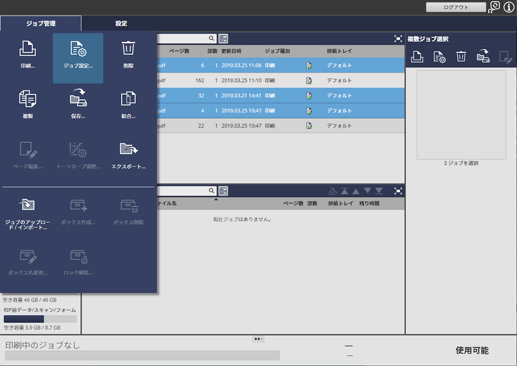Click デフォルト in the 6-page job row
517x366 pixels.
click(339, 65)
